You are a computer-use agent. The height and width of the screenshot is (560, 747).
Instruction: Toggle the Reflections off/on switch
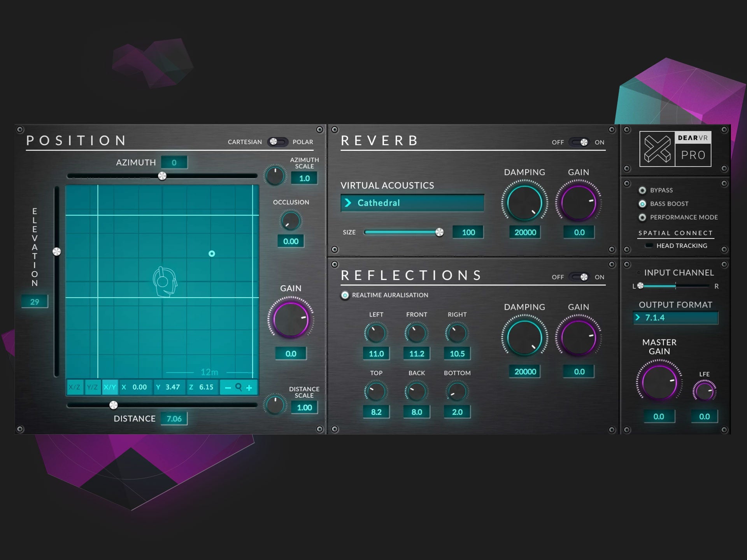point(579,277)
